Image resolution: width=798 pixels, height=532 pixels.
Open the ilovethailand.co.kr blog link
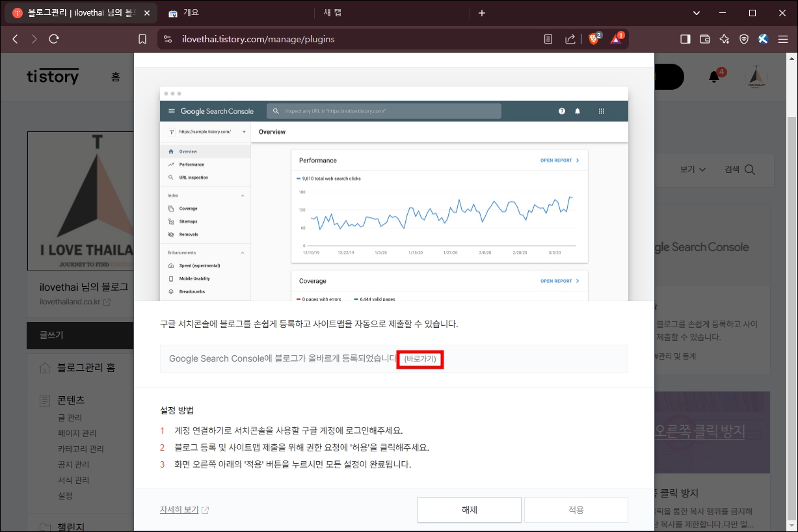pyautogui.click(x=75, y=302)
